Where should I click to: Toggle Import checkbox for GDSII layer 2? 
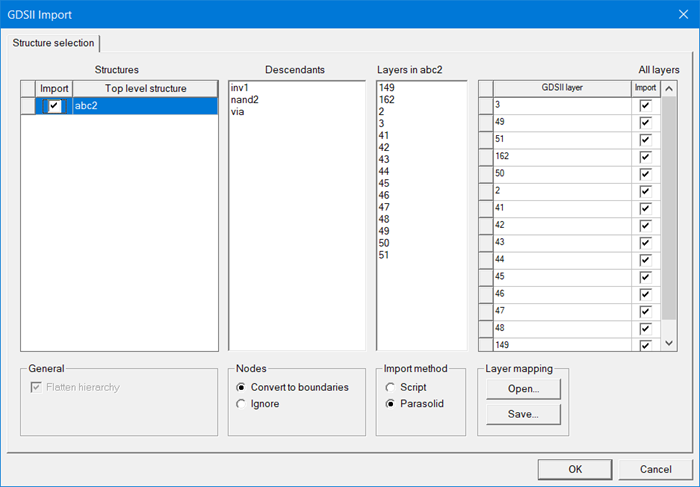(645, 191)
